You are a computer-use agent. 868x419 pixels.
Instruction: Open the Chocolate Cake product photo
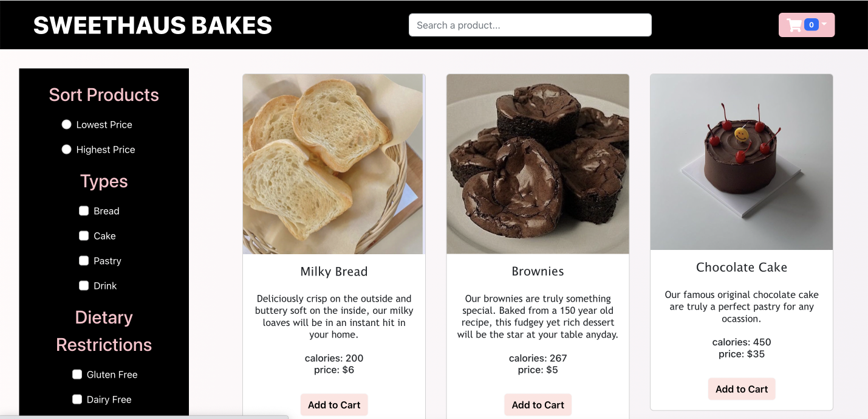741,162
